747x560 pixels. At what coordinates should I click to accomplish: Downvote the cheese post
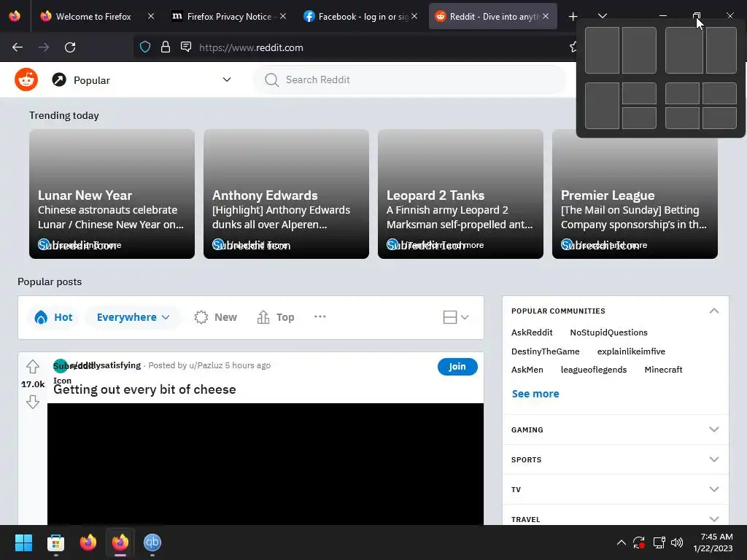33,402
